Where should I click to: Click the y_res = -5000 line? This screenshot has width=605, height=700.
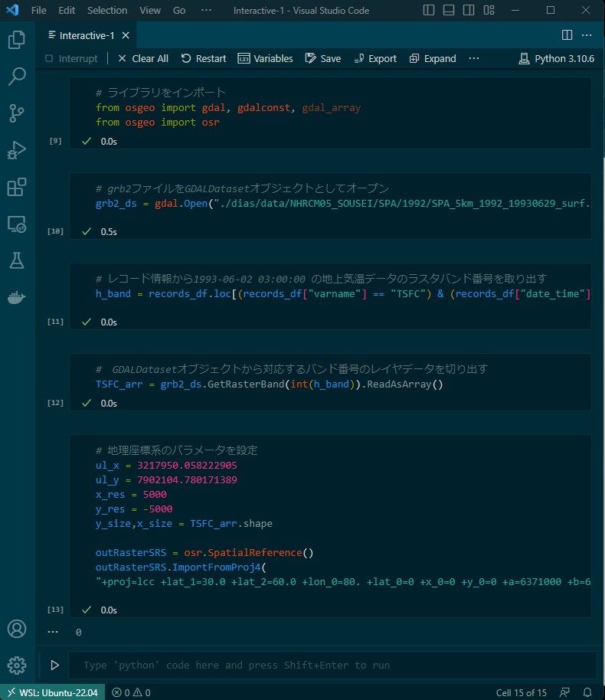tap(134, 509)
